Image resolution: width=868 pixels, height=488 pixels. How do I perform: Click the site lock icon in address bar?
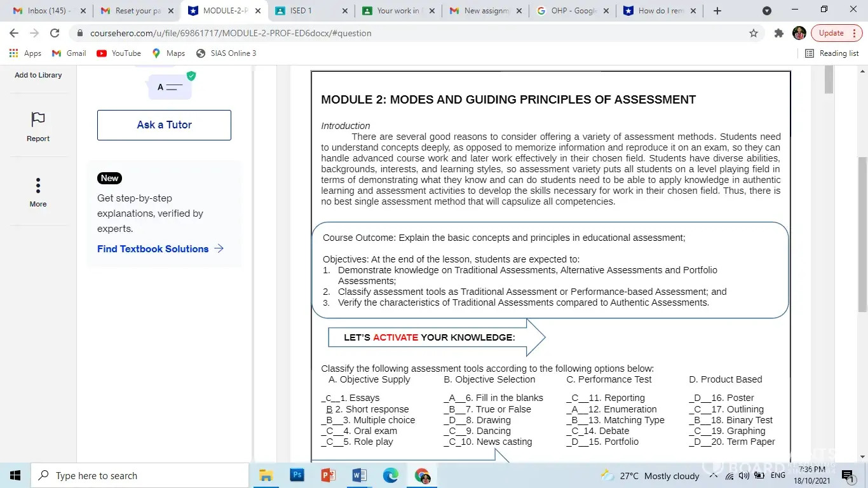(x=80, y=33)
